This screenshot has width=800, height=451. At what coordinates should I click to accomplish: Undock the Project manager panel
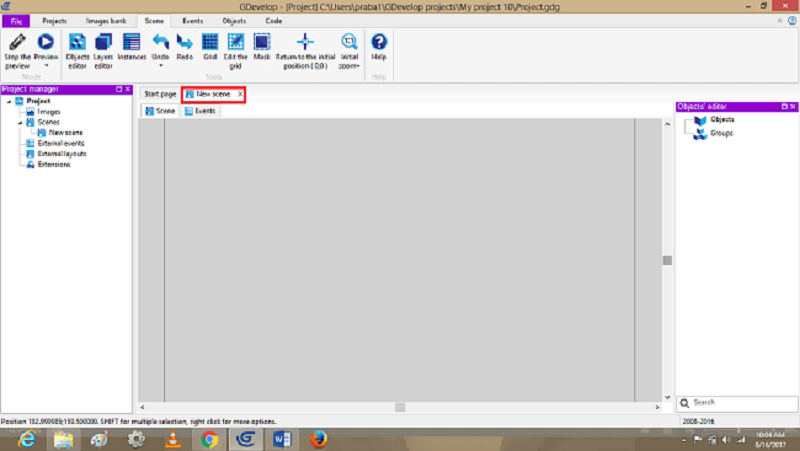click(119, 89)
